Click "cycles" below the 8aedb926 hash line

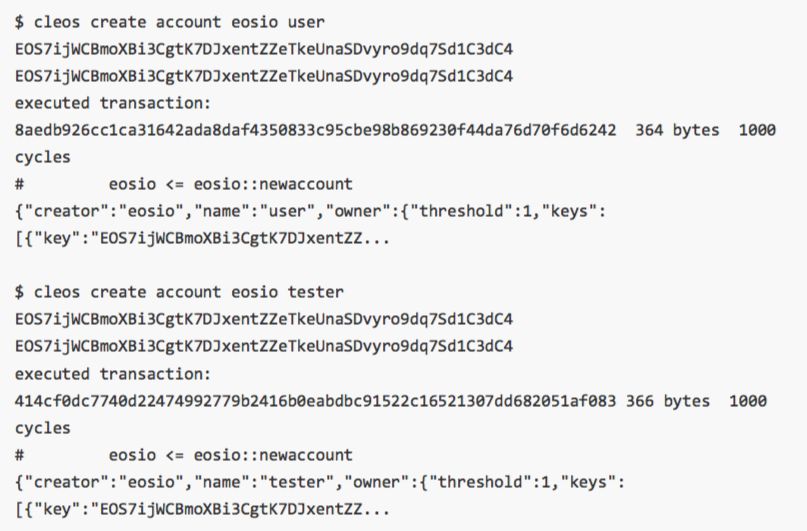pos(42,157)
